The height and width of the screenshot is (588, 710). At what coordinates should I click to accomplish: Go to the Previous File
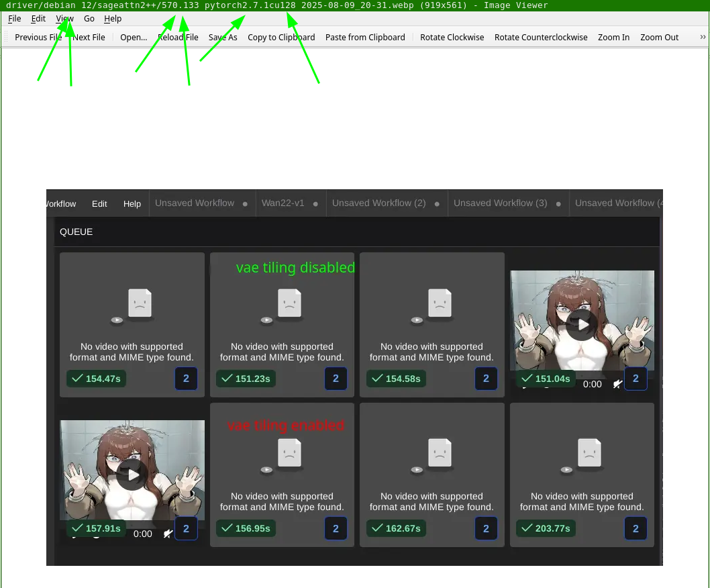[x=38, y=37]
